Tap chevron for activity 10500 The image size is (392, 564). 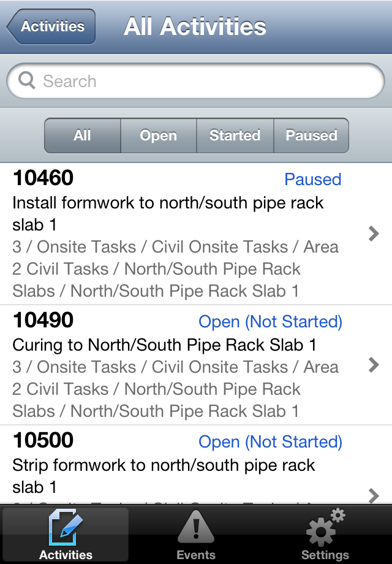coord(374,494)
